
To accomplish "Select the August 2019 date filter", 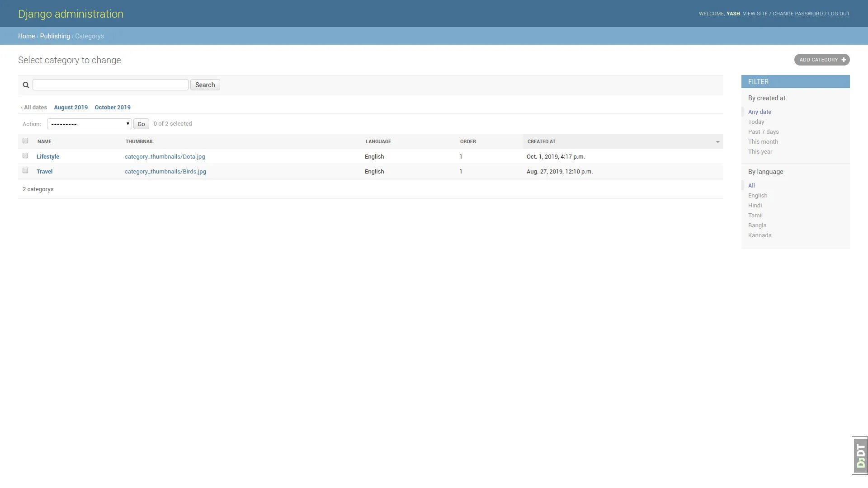I will [x=71, y=107].
